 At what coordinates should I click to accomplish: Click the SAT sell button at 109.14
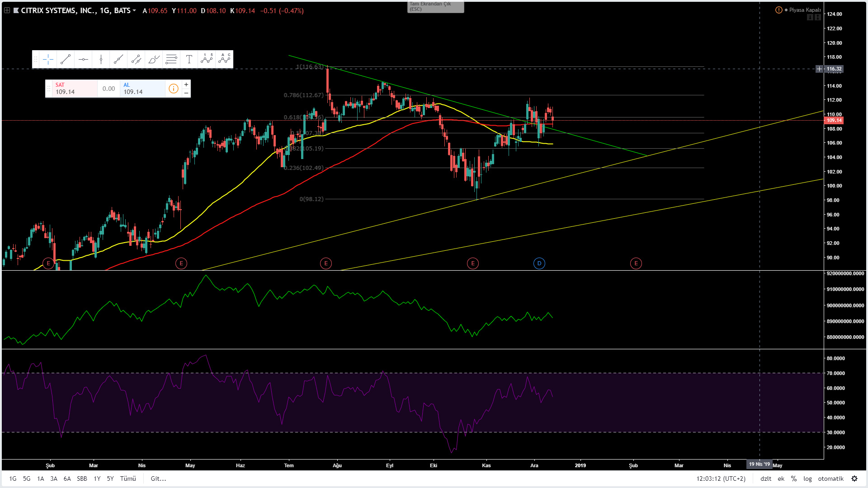tap(71, 89)
